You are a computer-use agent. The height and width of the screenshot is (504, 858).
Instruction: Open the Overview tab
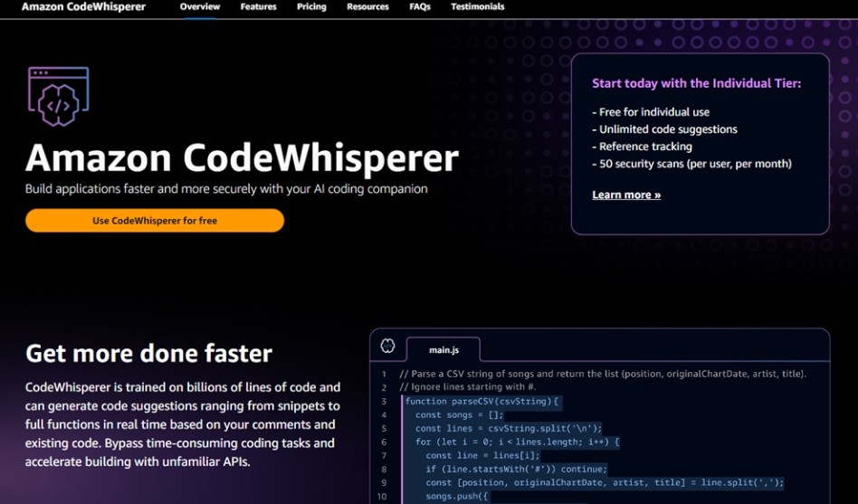click(x=200, y=7)
